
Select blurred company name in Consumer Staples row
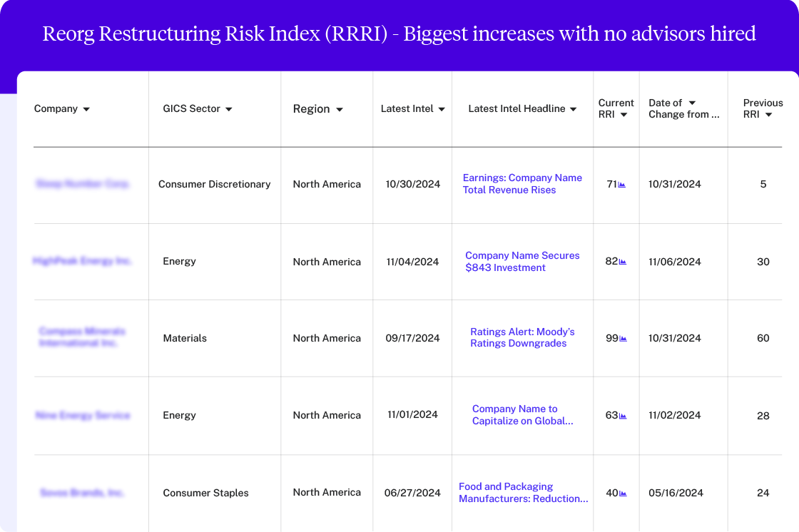82,493
